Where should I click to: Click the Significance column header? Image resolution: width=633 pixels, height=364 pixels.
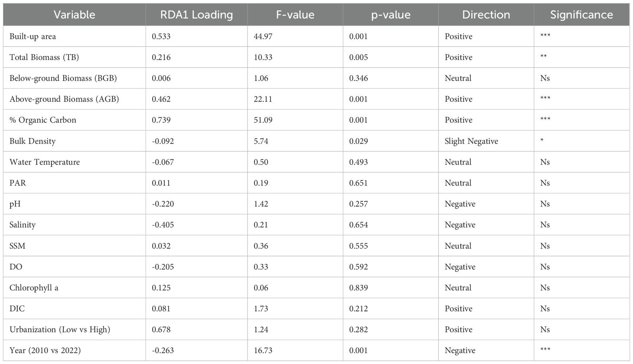(581, 15)
